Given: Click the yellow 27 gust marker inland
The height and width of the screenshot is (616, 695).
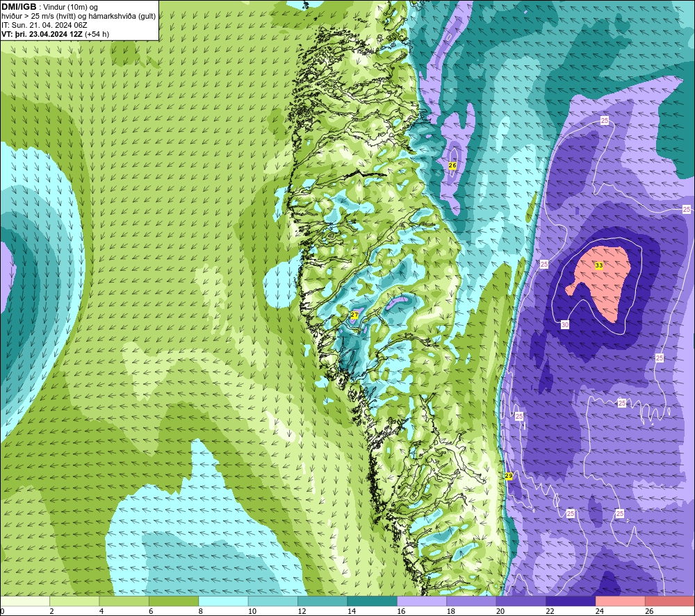Looking at the screenshot, I should (x=354, y=315).
